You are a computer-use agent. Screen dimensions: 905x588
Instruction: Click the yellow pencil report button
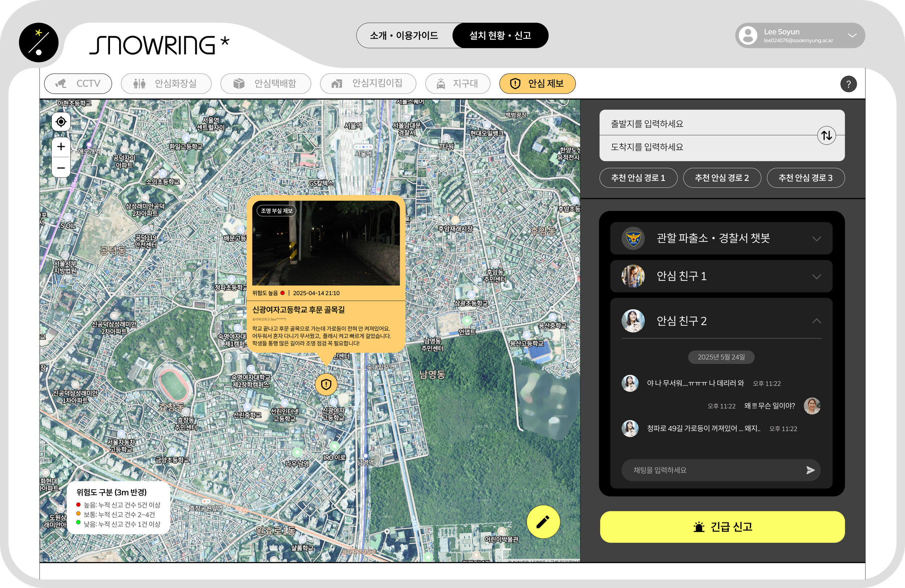pyautogui.click(x=543, y=522)
